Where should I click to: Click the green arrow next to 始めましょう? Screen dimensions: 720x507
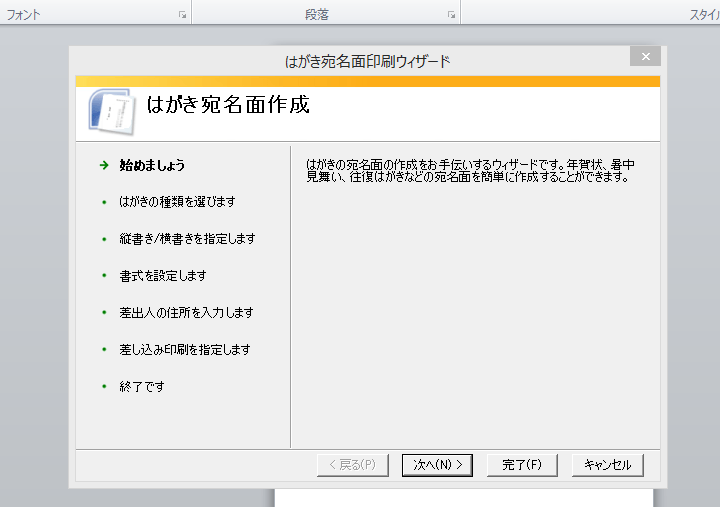(x=104, y=165)
